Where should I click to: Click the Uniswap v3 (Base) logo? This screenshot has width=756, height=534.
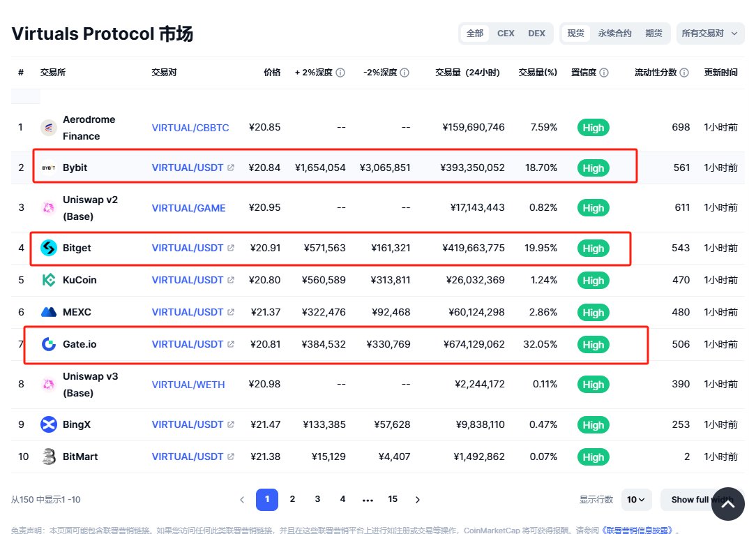[49, 385]
